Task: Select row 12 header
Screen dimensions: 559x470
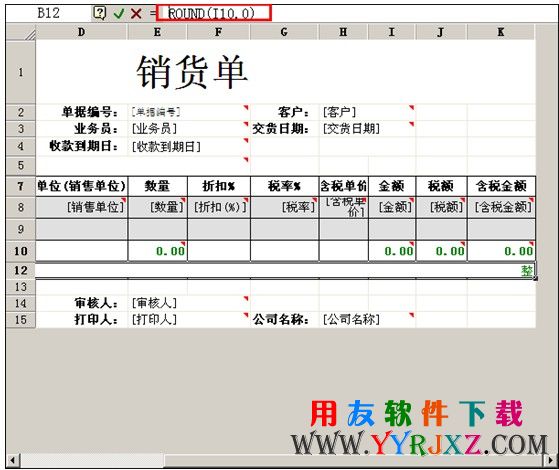Action: [21, 270]
